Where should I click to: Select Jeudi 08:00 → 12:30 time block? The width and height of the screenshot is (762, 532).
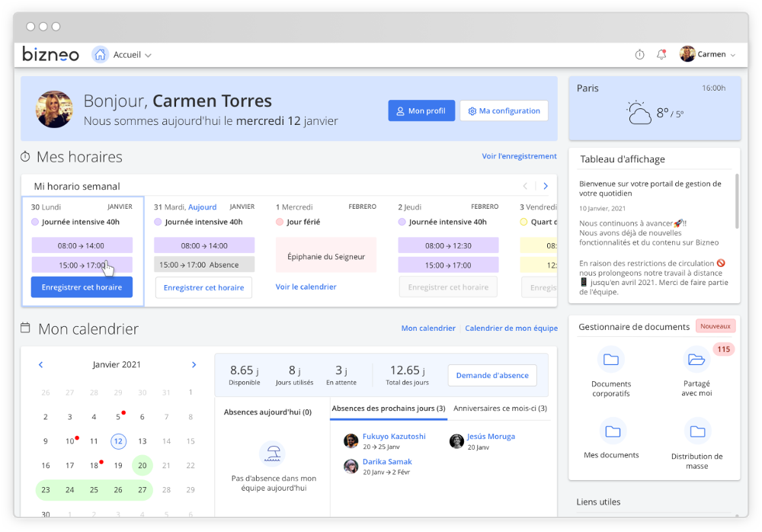coord(448,245)
